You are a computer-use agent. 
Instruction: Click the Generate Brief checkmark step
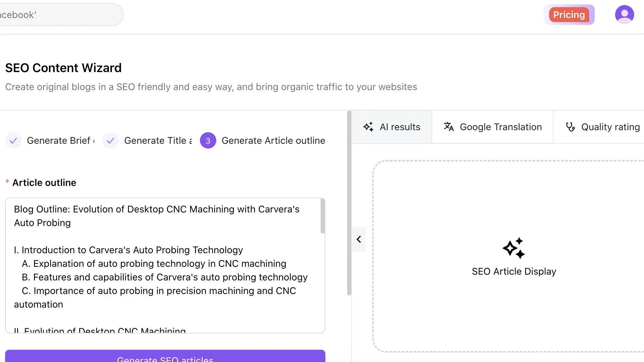click(13, 141)
